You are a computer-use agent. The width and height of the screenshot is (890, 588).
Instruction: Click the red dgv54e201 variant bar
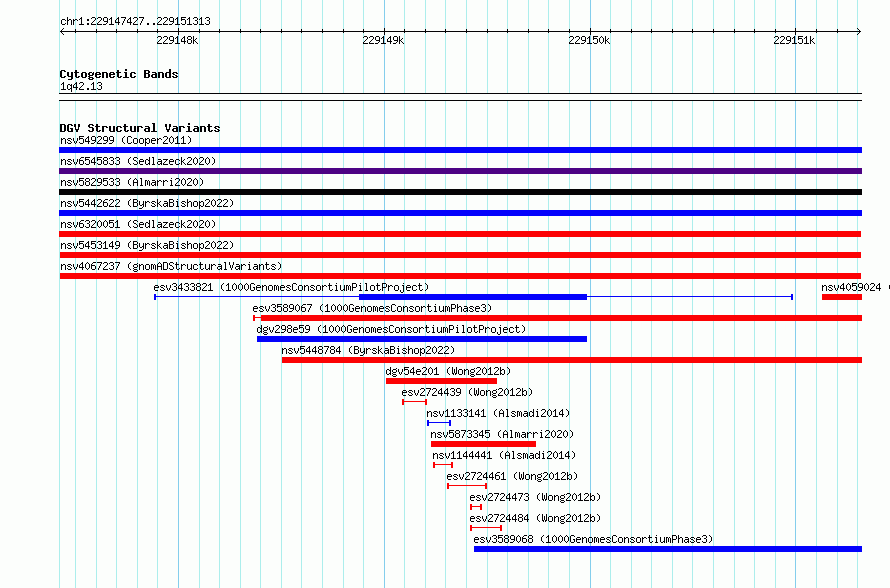pos(441,381)
